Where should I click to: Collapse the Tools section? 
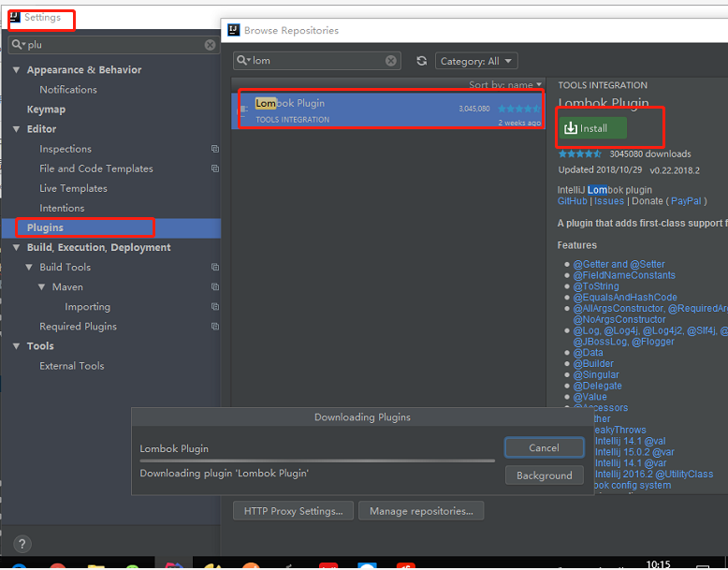17,346
